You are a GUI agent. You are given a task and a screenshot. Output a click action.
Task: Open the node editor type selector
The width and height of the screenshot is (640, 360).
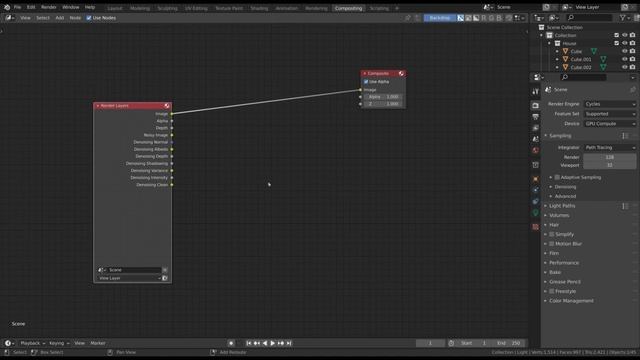point(10,18)
